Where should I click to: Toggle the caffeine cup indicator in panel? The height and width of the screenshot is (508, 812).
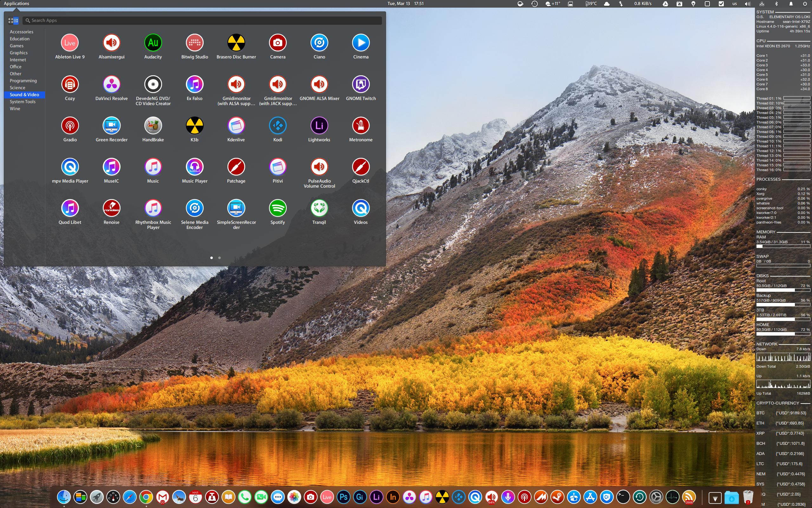(x=520, y=4)
